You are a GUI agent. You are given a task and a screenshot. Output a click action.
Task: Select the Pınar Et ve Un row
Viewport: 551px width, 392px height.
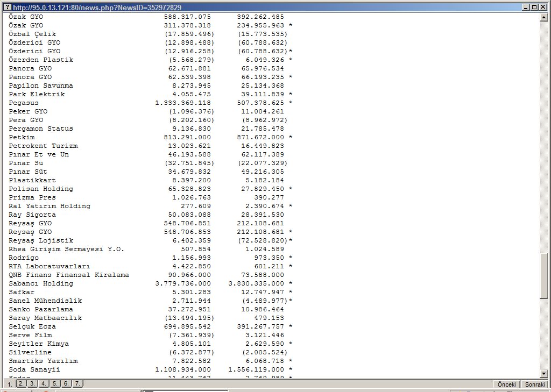39,154
